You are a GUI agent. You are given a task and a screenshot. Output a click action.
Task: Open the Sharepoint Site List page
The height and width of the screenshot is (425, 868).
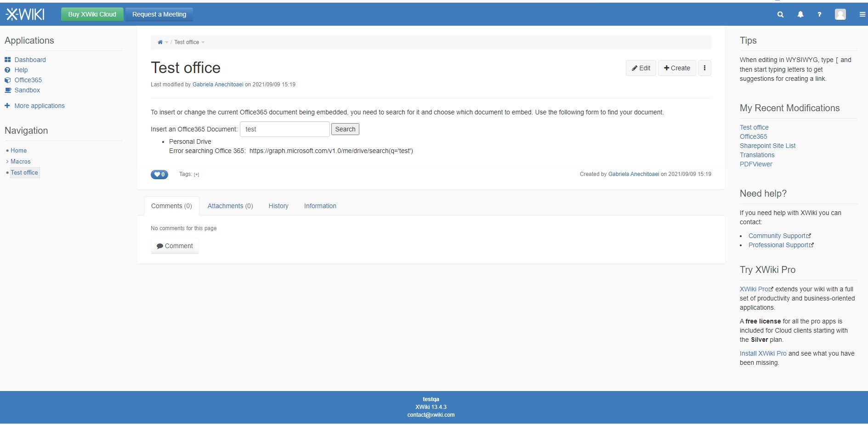tap(767, 146)
